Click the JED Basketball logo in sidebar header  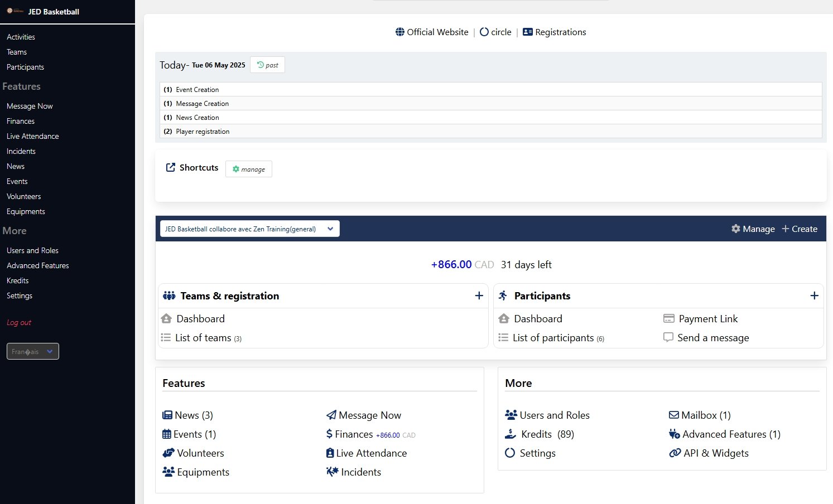coord(15,11)
